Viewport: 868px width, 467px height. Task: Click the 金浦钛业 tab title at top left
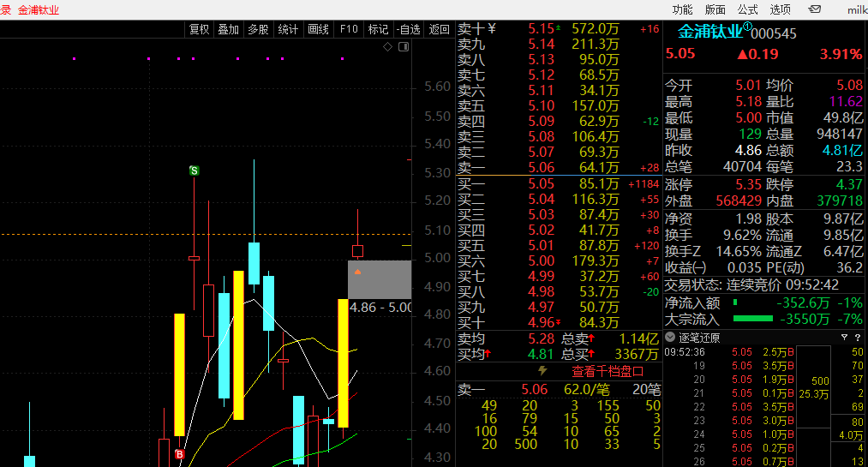coord(39,10)
